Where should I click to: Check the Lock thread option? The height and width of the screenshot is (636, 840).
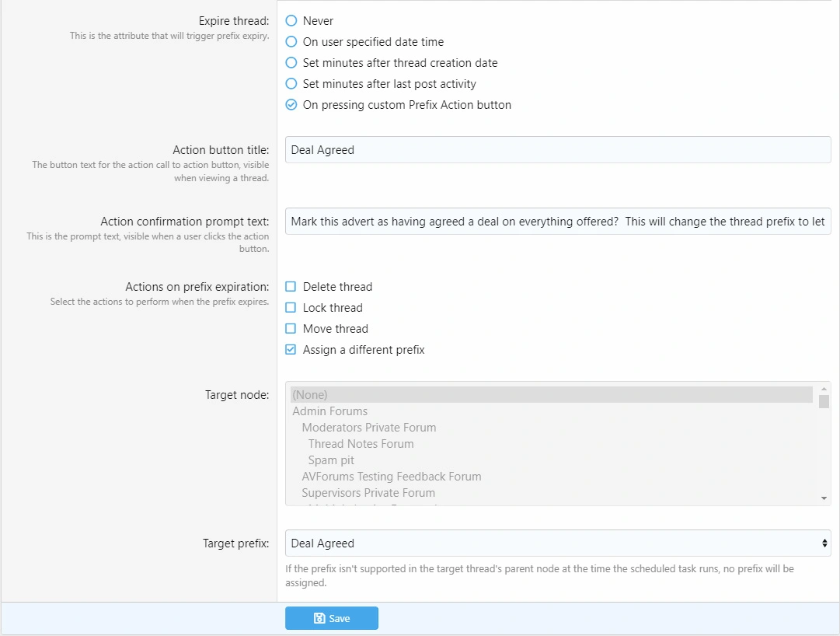[x=291, y=308]
